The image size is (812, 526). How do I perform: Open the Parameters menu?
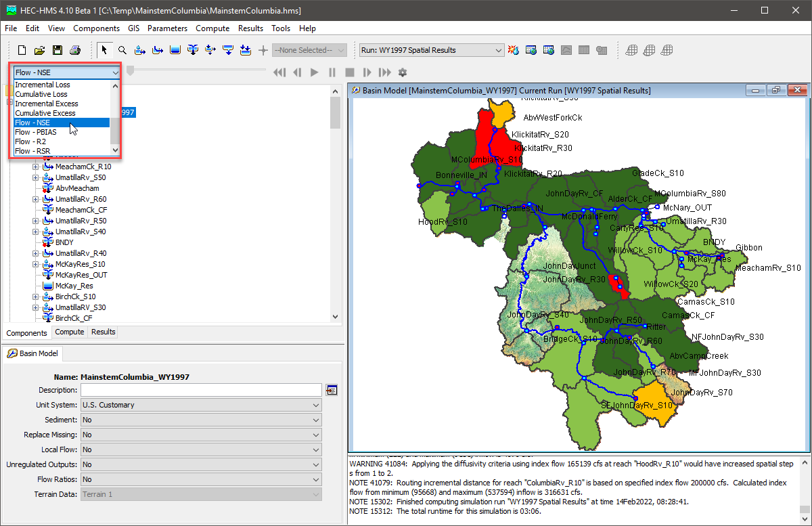(x=167, y=28)
